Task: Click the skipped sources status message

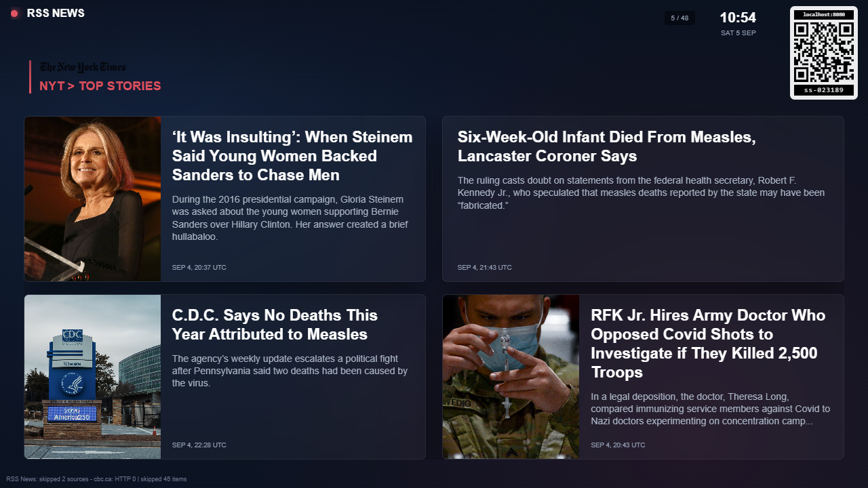Action: (x=96, y=479)
